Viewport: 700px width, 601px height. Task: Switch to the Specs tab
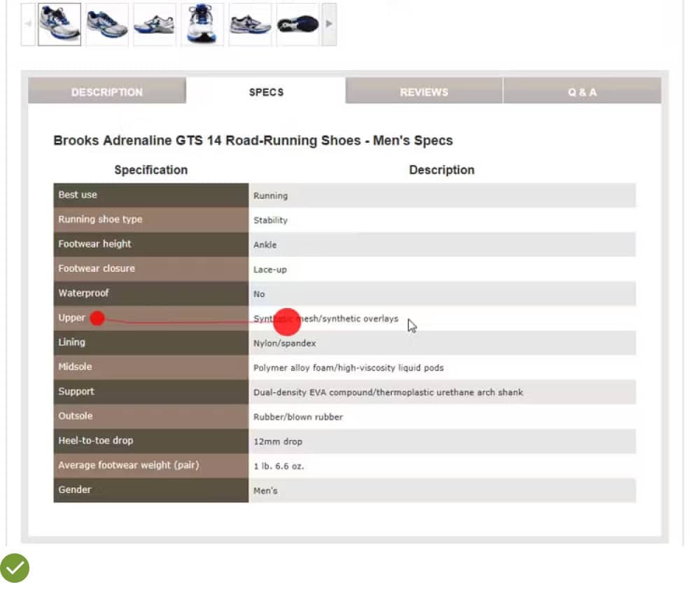(x=266, y=92)
